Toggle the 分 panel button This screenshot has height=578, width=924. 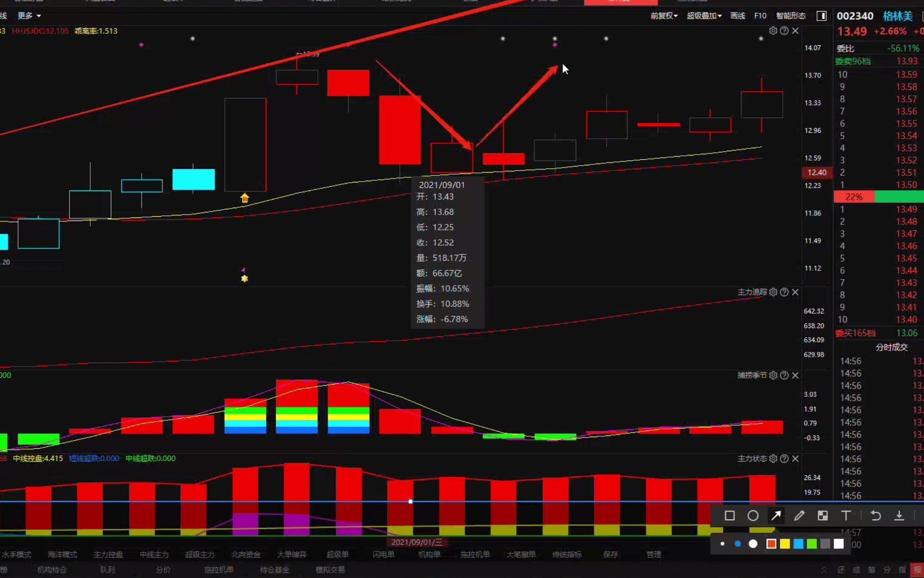click(887, 570)
